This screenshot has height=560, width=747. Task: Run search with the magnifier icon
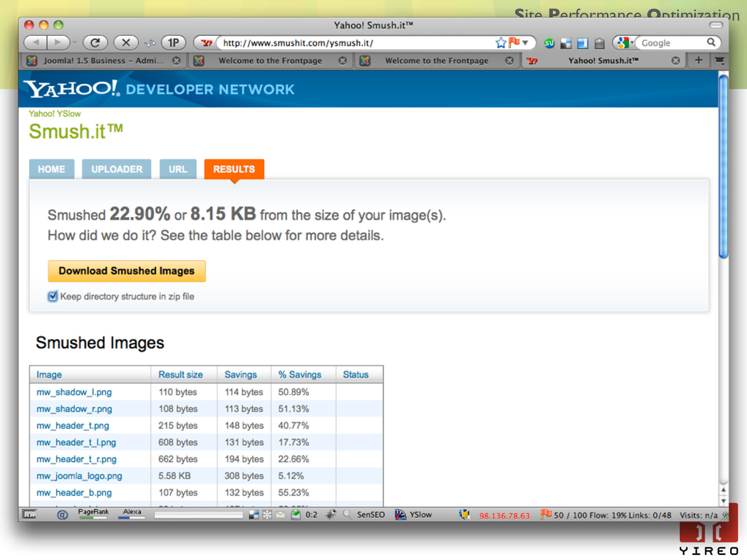click(x=711, y=42)
